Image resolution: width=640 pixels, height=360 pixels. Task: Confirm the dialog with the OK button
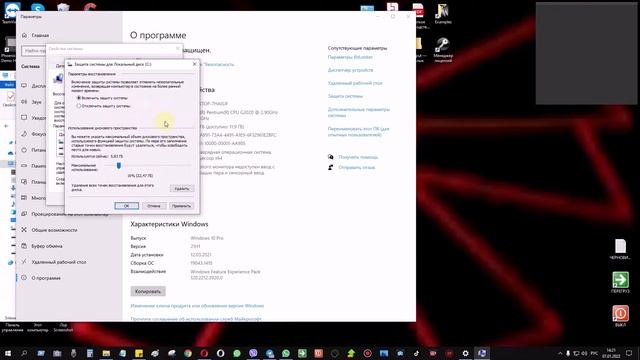[127, 206]
